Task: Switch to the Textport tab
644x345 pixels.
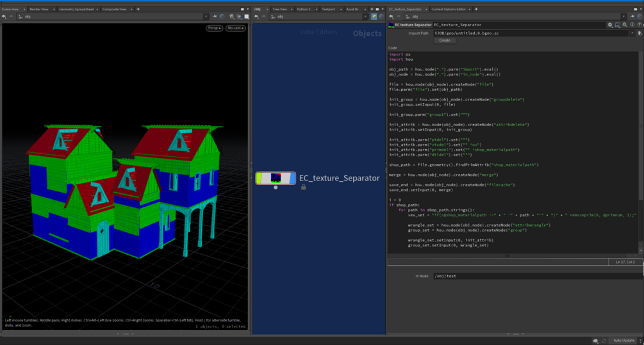Action: [x=328, y=9]
